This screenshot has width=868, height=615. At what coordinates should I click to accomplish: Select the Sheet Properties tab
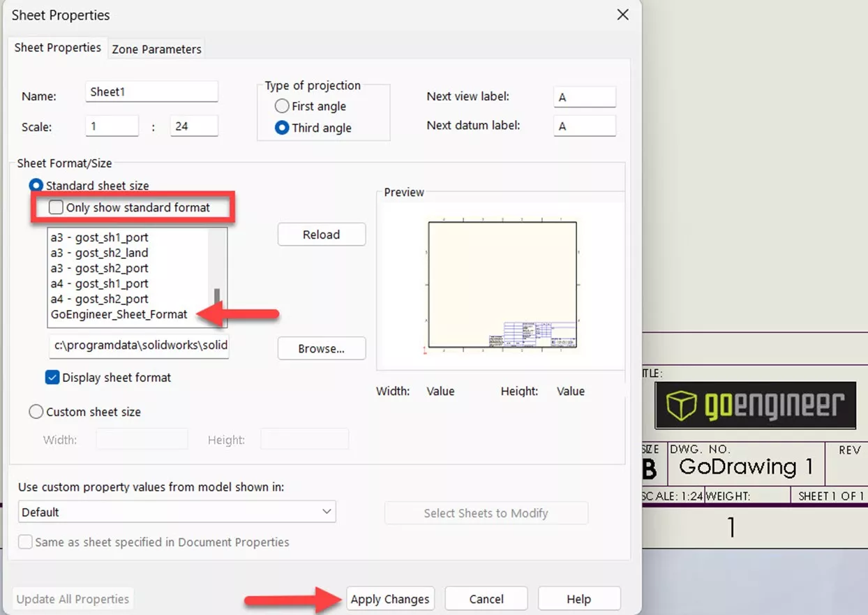58,47
